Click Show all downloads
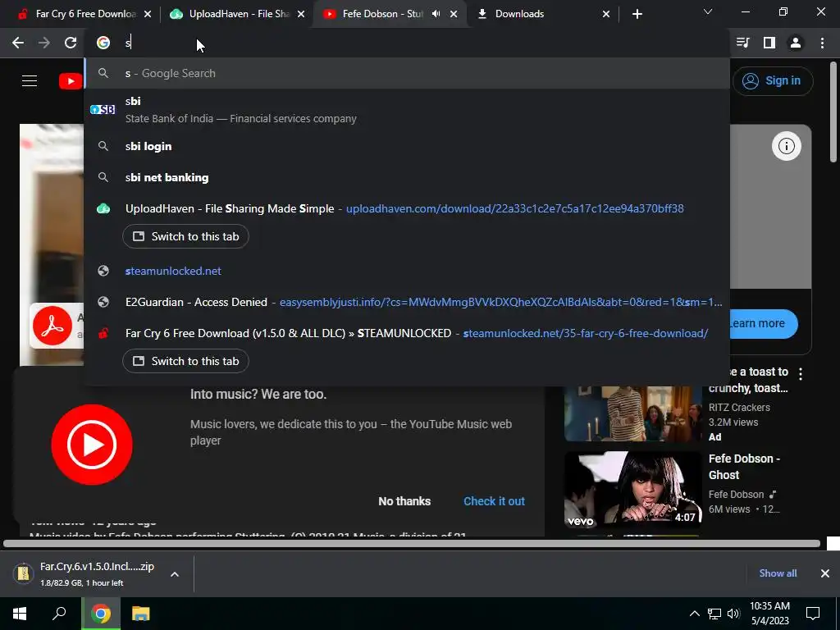The height and width of the screenshot is (630, 840). pyautogui.click(x=778, y=573)
